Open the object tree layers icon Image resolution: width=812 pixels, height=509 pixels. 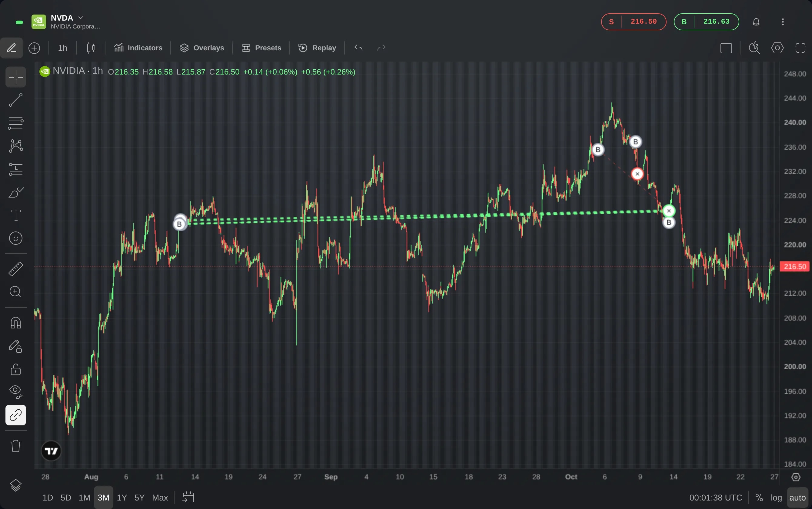[15, 485]
